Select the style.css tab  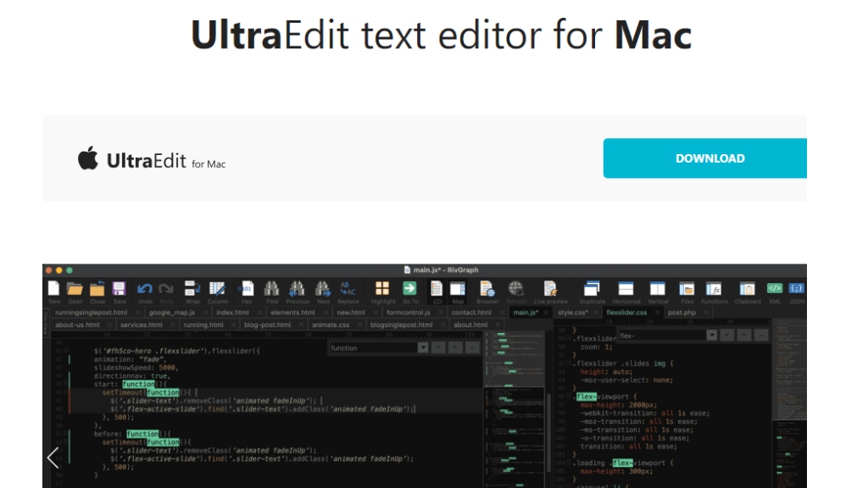573,313
